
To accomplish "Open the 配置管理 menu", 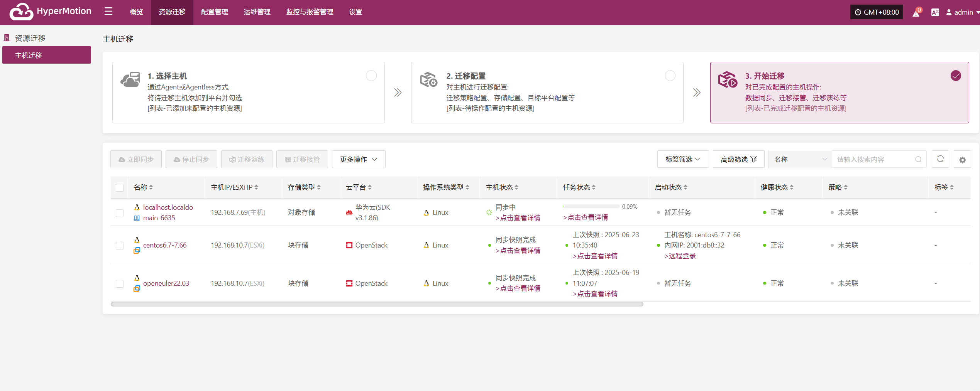I will pos(215,12).
